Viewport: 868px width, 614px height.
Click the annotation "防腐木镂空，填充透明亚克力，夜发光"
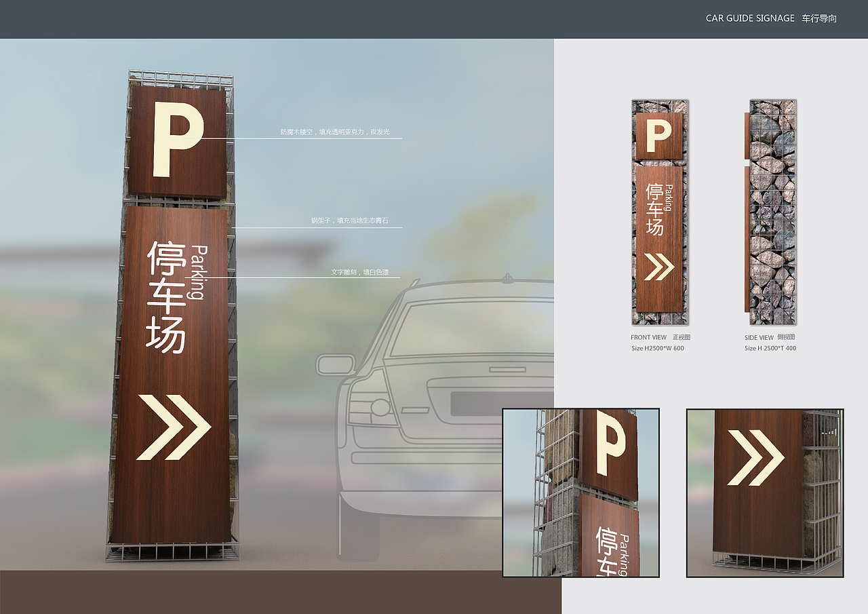(x=335, y=132)
